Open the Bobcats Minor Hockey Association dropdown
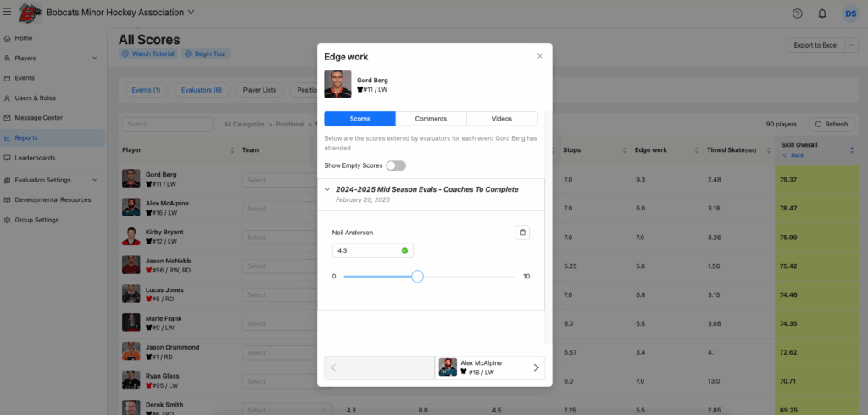 [191, 13]
